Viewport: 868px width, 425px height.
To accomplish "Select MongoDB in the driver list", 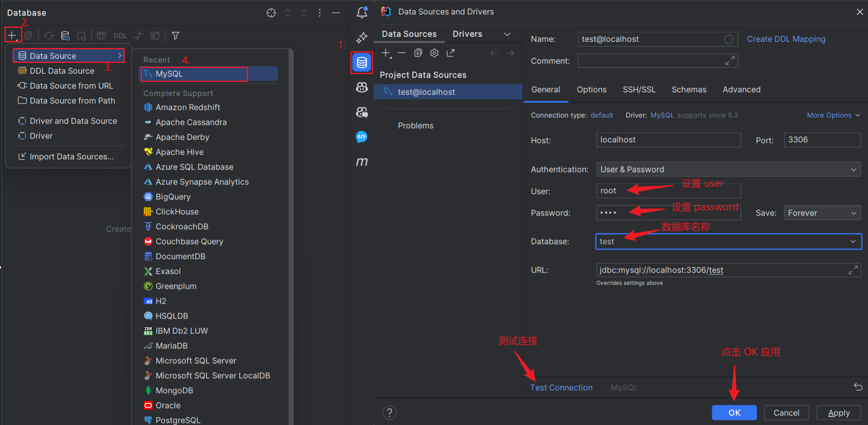I will click(x=208, y=390).
